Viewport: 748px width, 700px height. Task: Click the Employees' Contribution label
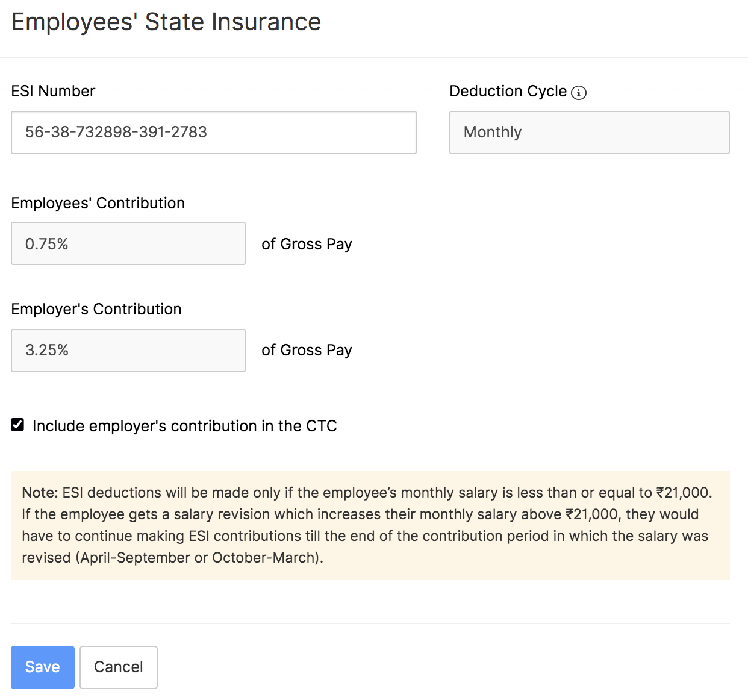pyautogui.click(x=98, y=203)
